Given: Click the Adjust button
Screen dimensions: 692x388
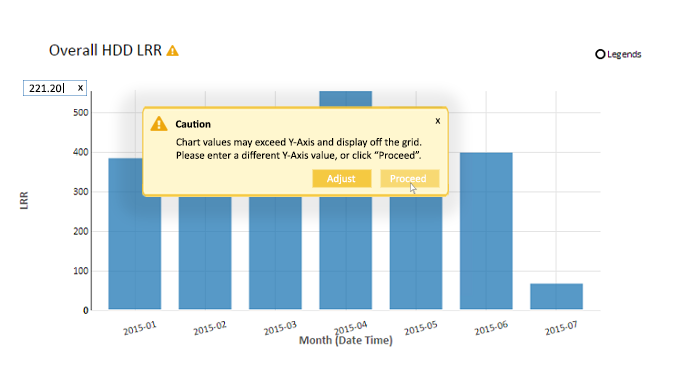Looking at the screenshot, I should tap(342, 179).
